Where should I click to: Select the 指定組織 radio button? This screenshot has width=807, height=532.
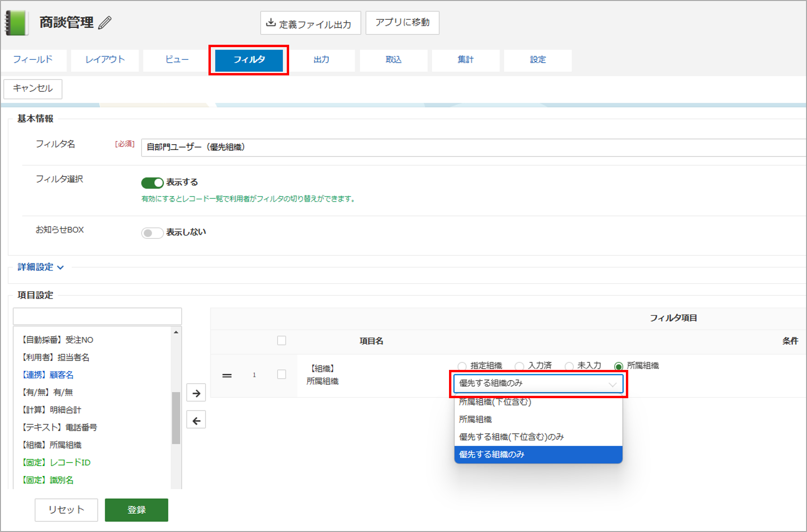(462, 366)
